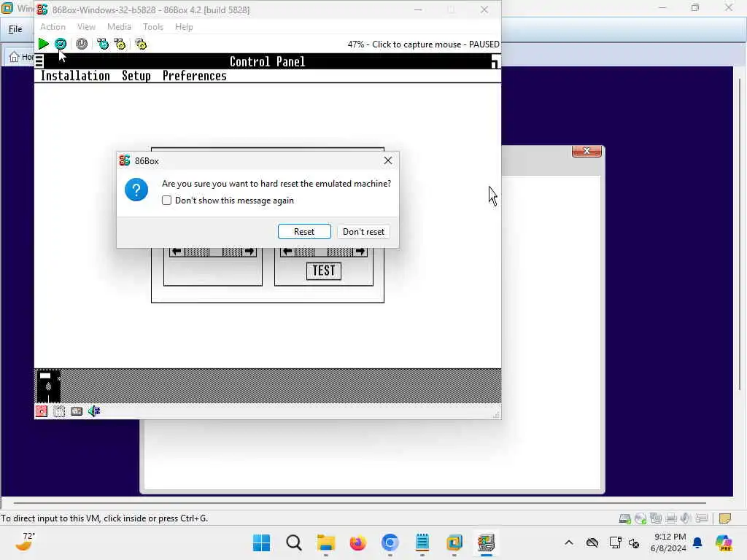This screenshot has height=560, width=747.
Task: Open the View menu in 86Box
Action: [86, 27]
